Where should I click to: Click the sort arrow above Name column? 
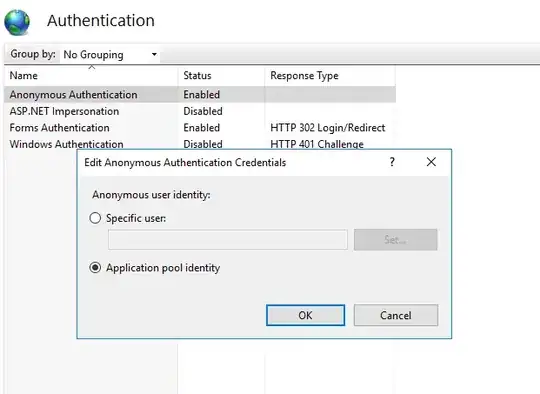[x=92, y=67]
